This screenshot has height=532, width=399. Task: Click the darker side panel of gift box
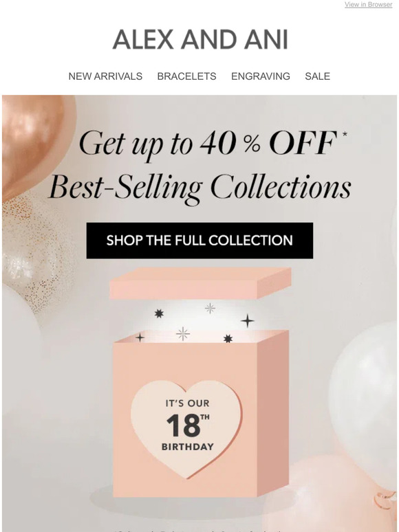[x=272, y=412]
